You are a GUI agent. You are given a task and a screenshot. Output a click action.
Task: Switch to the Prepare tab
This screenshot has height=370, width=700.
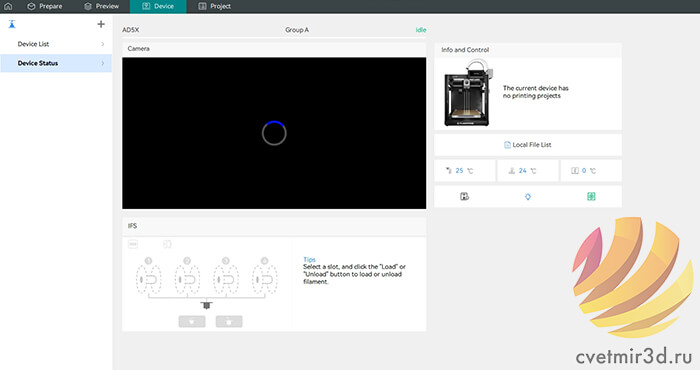click(45, 6)
